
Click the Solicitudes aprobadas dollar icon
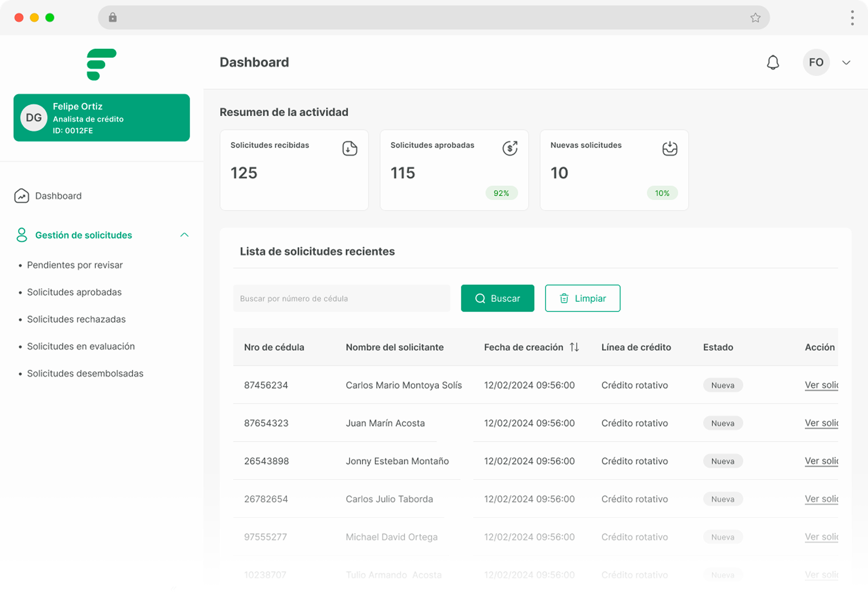pyautogui.click(x=509, y=148)
